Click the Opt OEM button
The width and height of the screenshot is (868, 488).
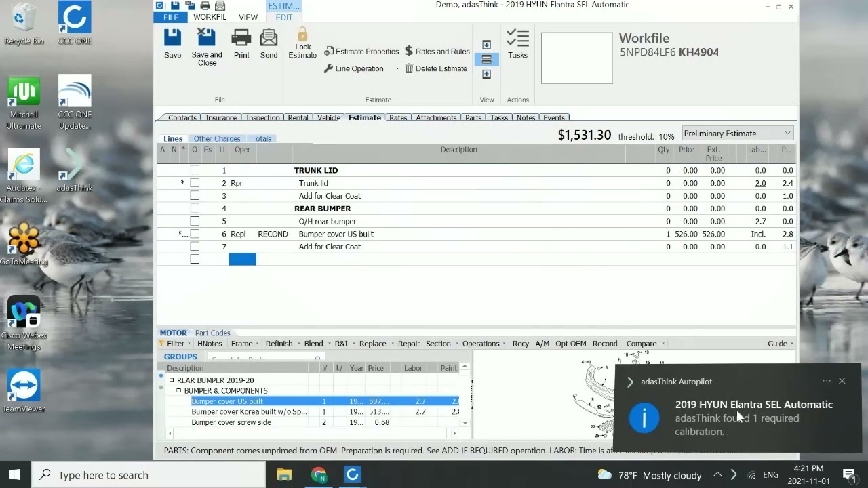[570, 344]
